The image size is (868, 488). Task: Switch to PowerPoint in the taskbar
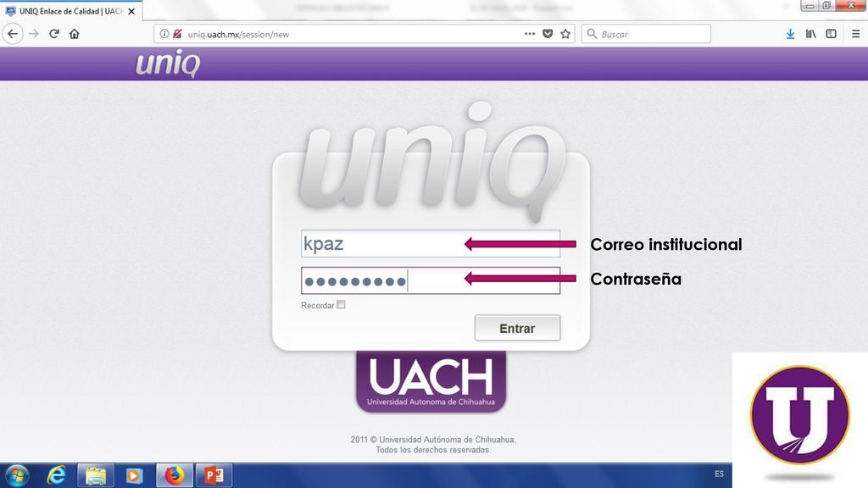click(214, 475)
